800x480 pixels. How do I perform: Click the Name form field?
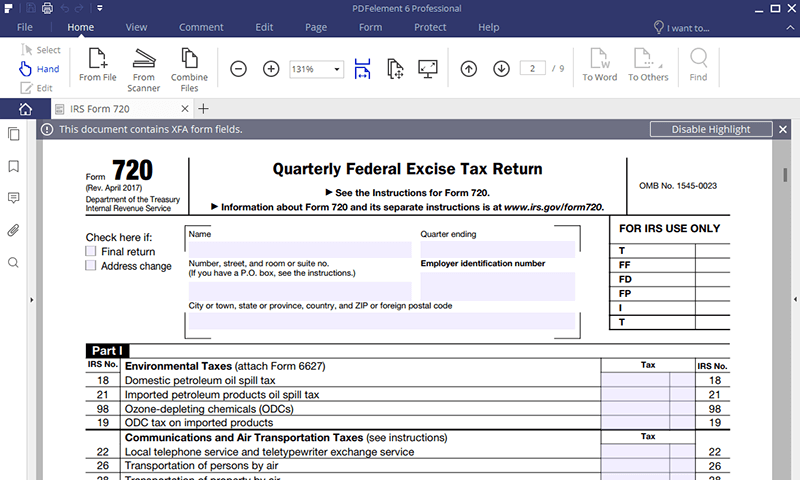tap(300, 250)
